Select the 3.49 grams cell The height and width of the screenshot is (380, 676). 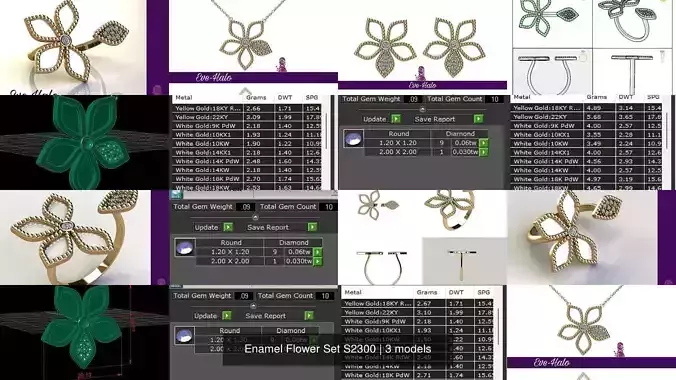[x=600, y=143]
